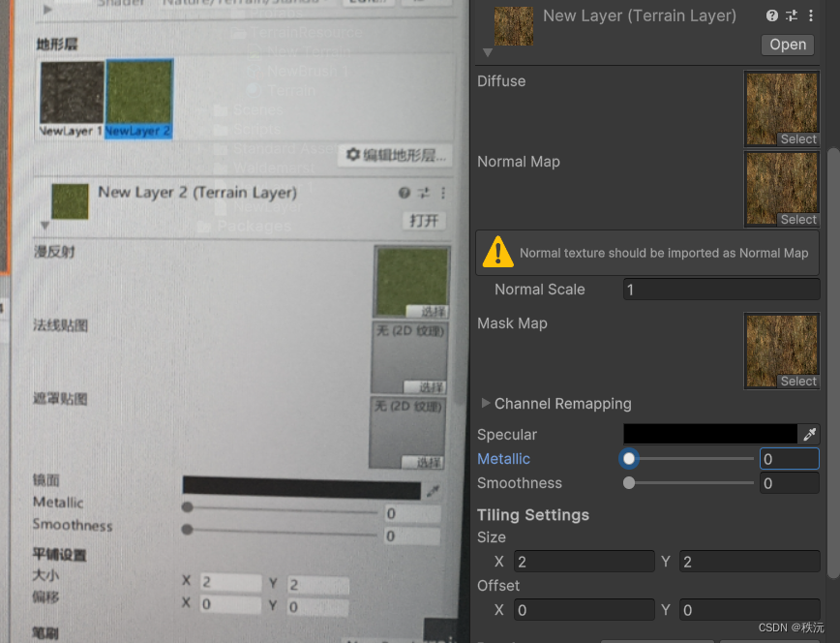The image size is (840, 643).
Task: Click Smoothness value field in left panel
Action: pyautogui.click(x=412, y=536)
